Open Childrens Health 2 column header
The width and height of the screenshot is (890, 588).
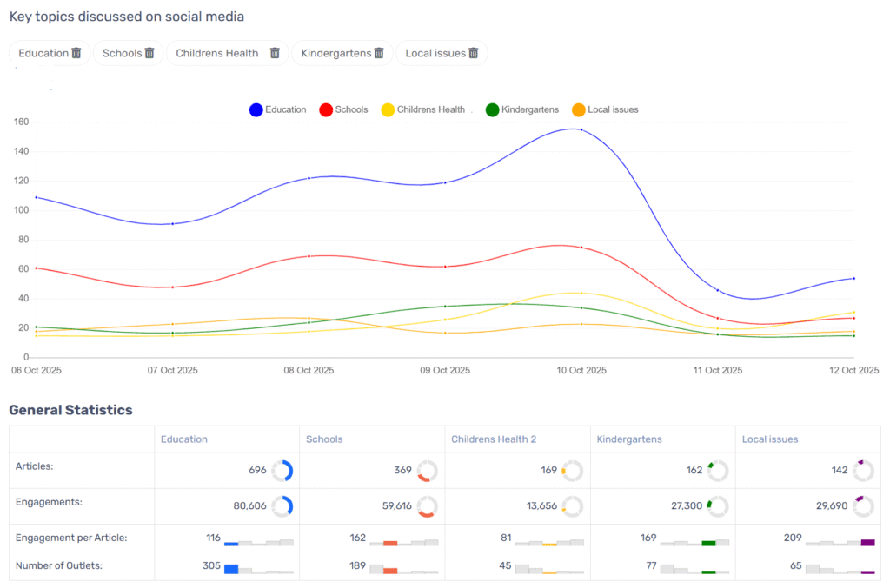pos(493,439)
